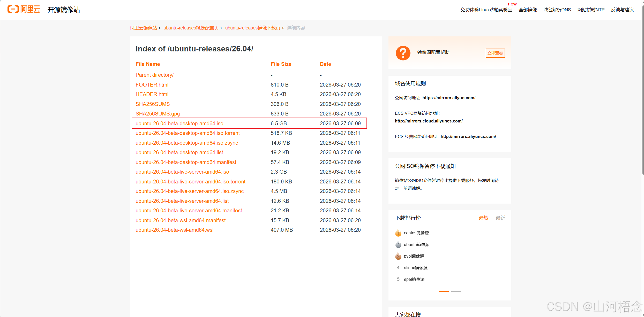The width and height of the screenshot is (644, 317).
Task: Go to ubuntu-releases镜像配置页 breadcrumb
Action: pos(191,28)
